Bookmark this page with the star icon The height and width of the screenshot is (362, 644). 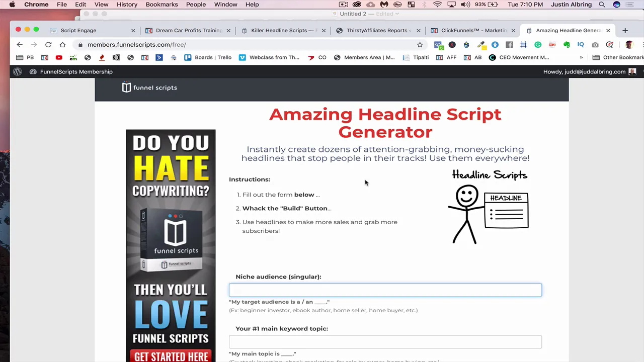click(420, 45)
